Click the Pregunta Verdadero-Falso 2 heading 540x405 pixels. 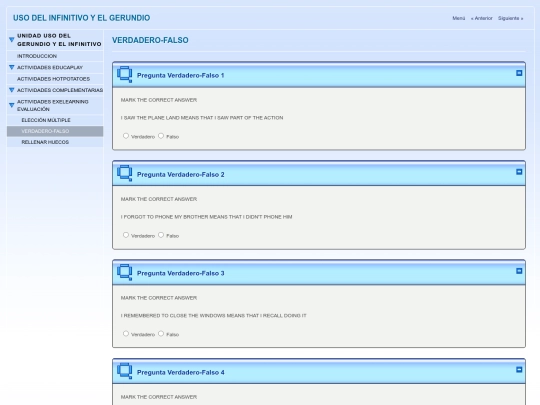(x=180, y=175)
